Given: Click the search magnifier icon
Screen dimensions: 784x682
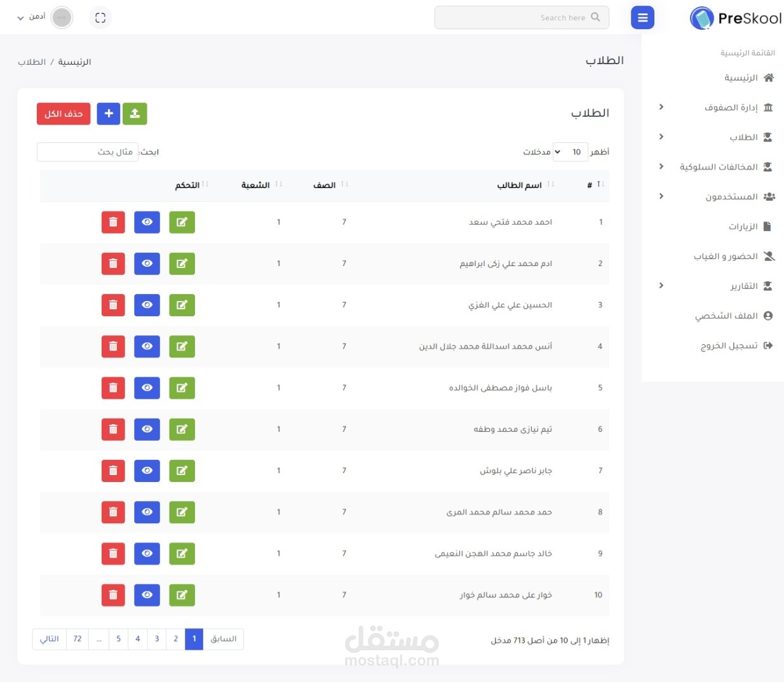Looking at the screenshot, I should coord(595,17).
